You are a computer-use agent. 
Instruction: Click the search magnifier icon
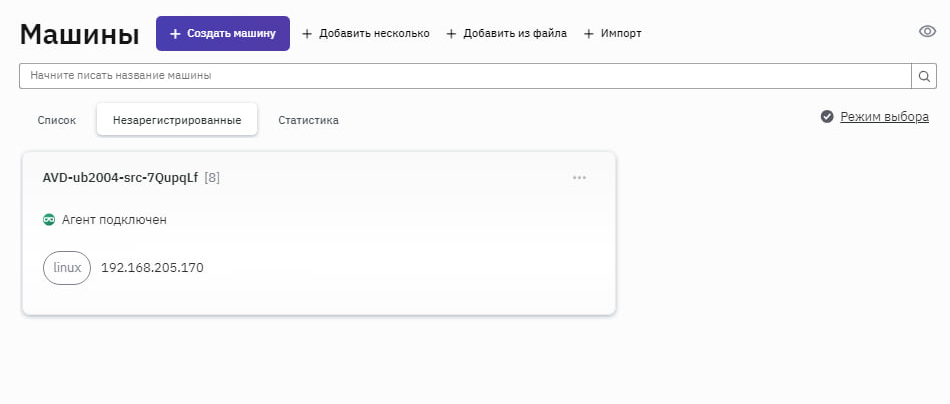click(925, 76)
